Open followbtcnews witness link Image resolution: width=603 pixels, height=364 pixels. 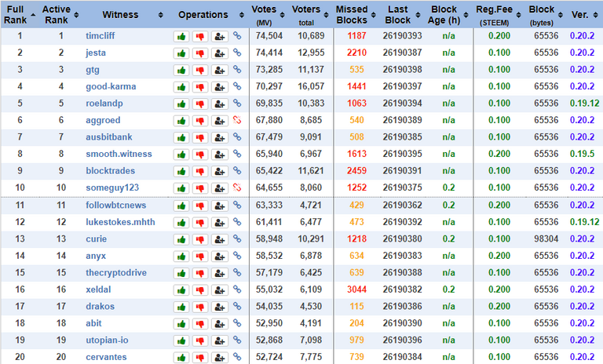coord(115,206)
